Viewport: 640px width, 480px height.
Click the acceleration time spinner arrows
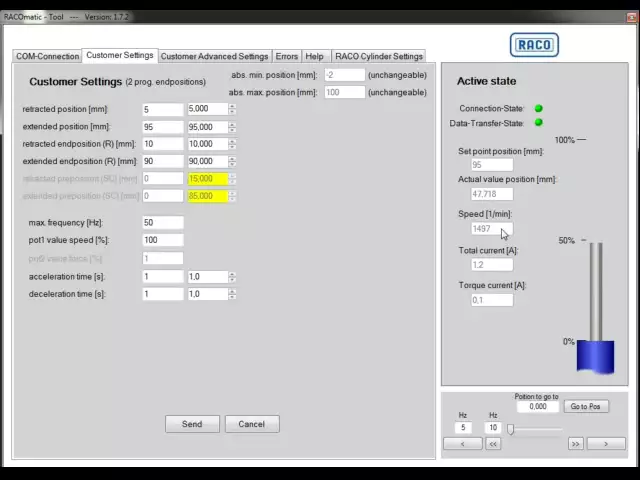tap(232, 277)
